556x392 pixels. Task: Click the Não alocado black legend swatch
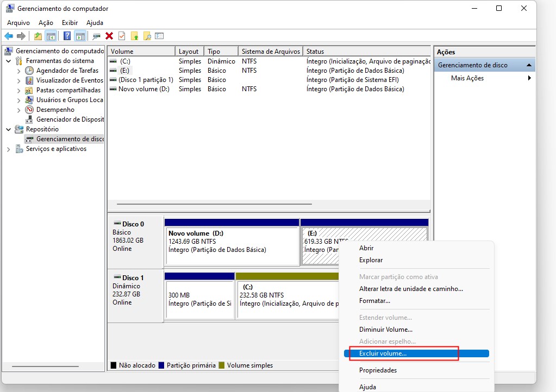click(x=114, y=365)
